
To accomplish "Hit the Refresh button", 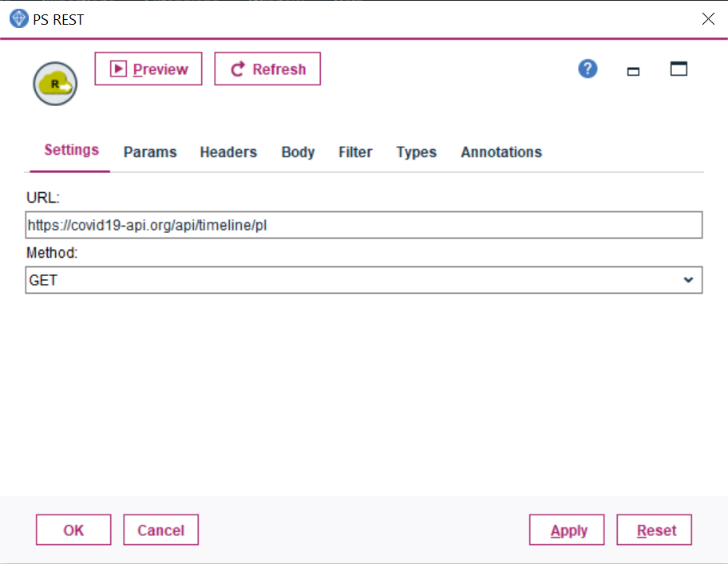I will (x=267, y=69).
